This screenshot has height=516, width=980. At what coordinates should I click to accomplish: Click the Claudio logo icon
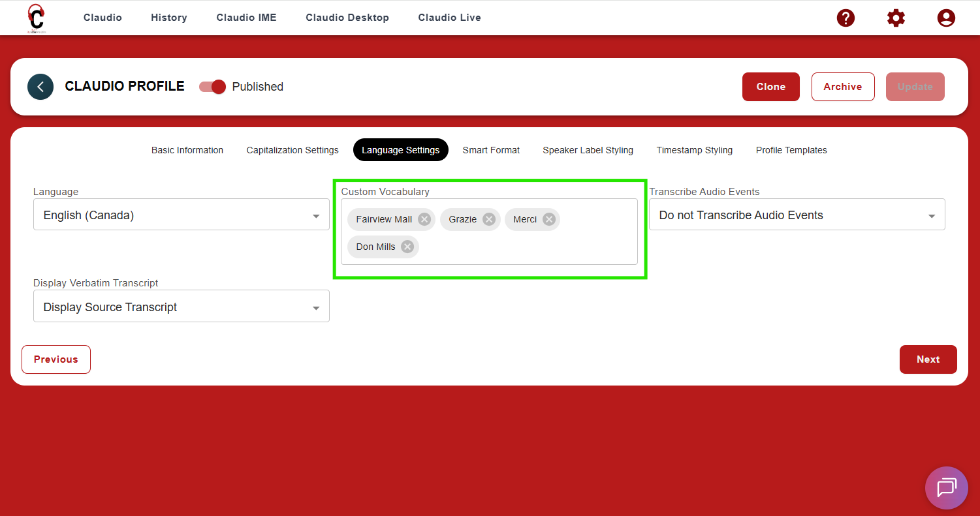36,18
